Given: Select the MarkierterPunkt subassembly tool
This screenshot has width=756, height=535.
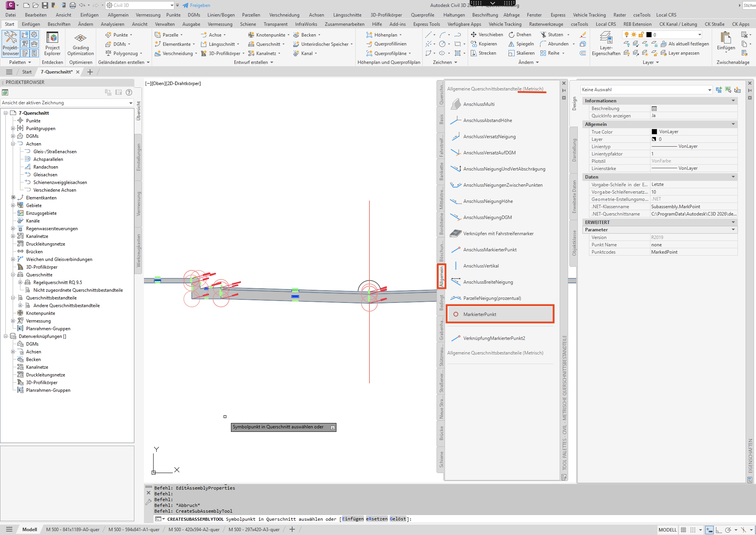Looking at the screenshot, I should point(500,314).
